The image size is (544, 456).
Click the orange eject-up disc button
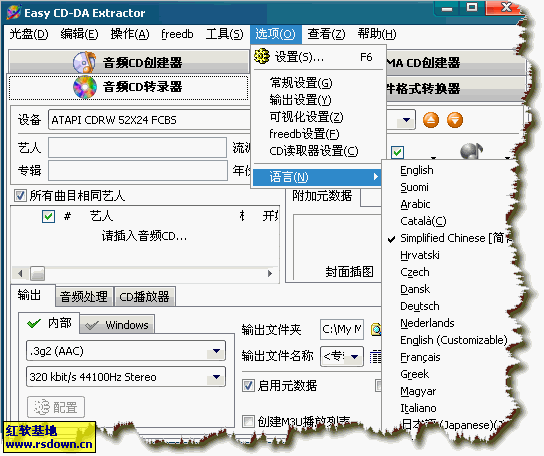point(431,120)
